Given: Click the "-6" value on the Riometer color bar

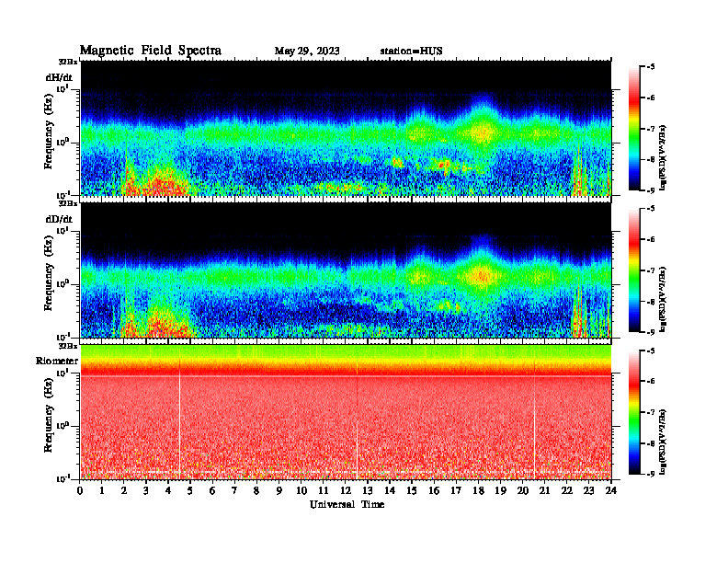Looking at the screenshot, I should pyautogui.click(x=650, y=382).
